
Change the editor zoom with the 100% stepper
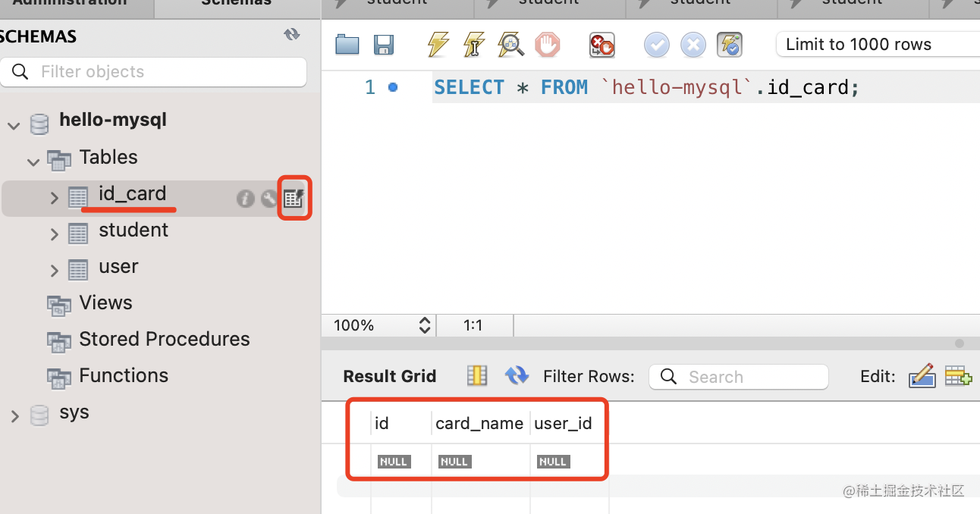coord(425,326)
